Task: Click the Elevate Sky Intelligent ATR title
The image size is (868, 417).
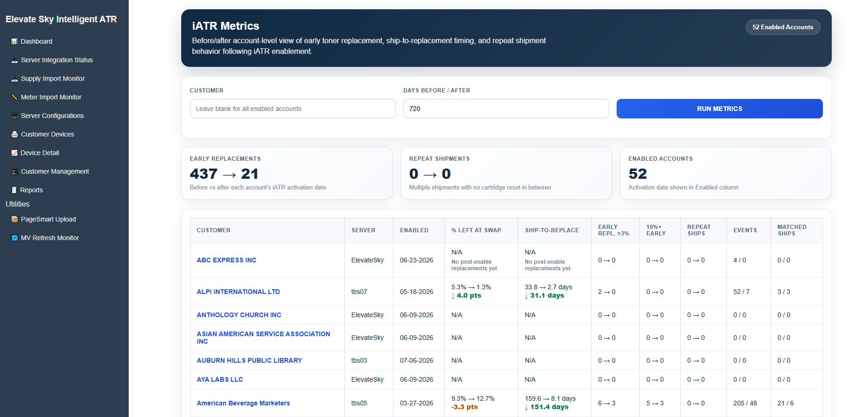Action: [61, 19]
